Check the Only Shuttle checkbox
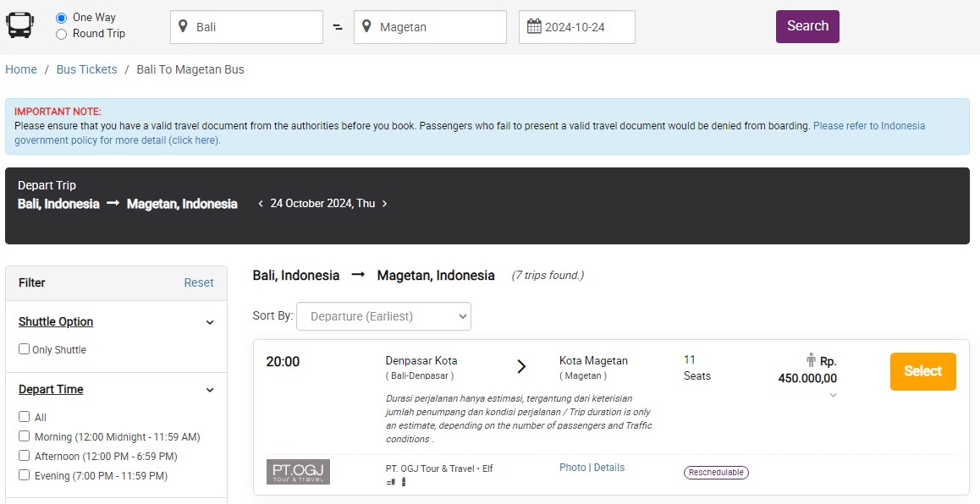Screen dimensions: 980x504 click(25, 349)
